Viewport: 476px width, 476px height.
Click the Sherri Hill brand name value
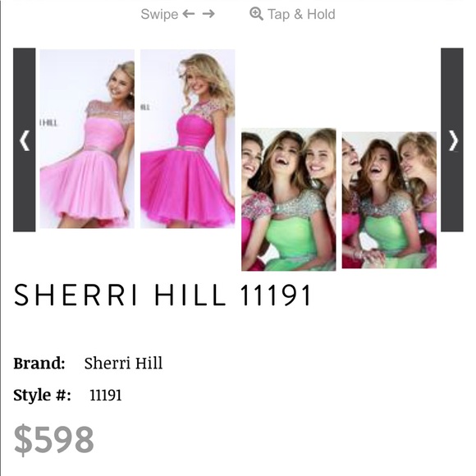(x=123, y=363)
